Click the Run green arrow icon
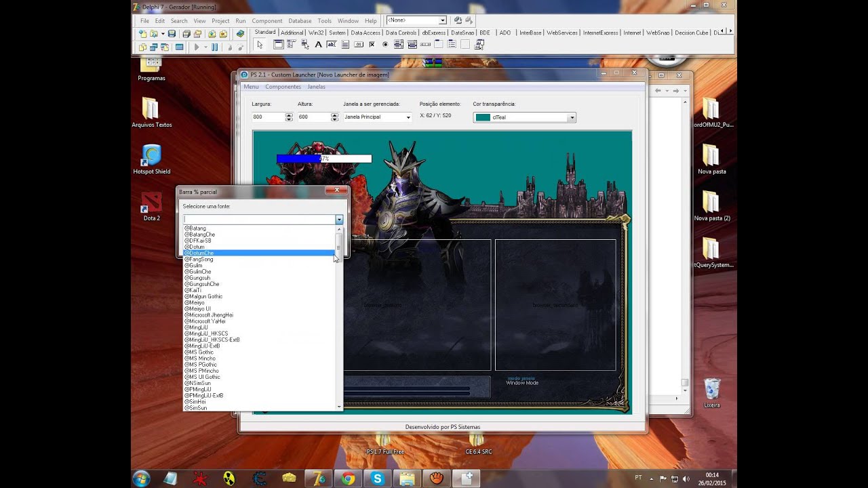 (197, 47)
